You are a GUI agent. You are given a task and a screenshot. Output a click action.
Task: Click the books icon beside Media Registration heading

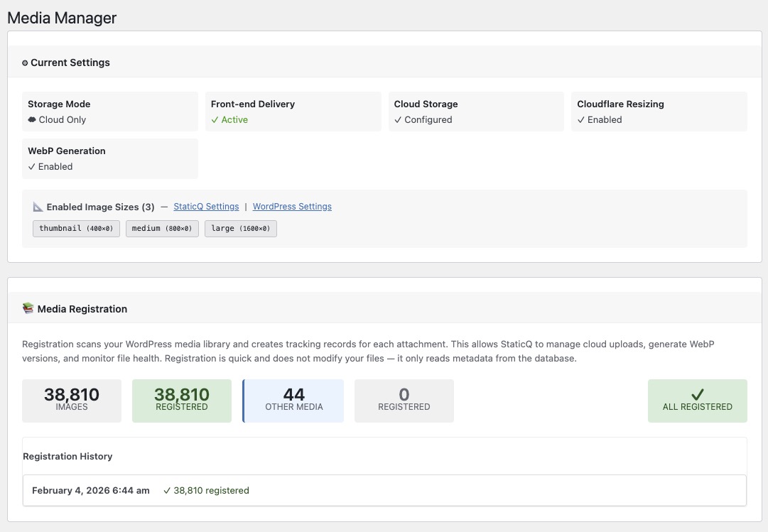point(28,308)
